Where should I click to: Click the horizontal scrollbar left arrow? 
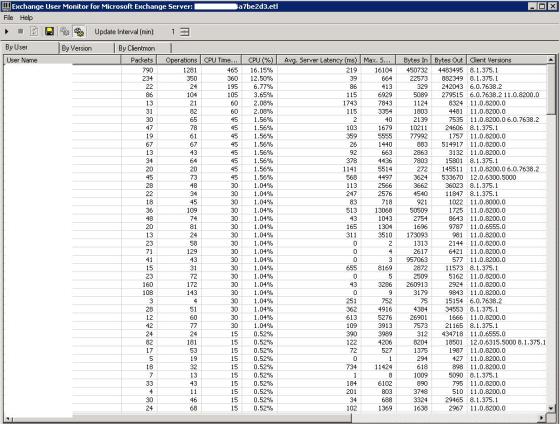click(x=8, y=418)
